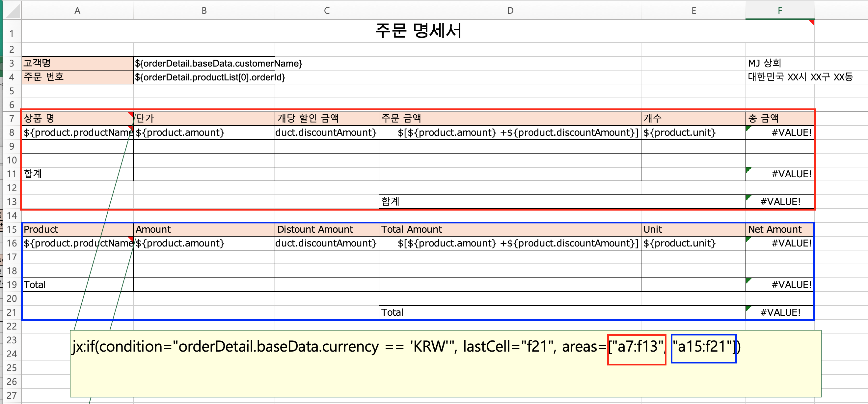Click #VALUE! cell in row 16
This screenshot has width=868, height=404.
780,243
